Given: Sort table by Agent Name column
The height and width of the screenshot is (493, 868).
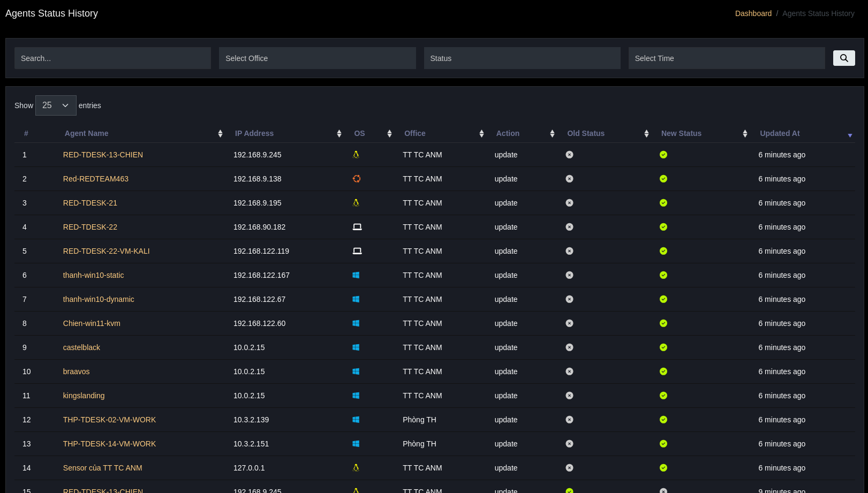Looking at the screenshot, I should click(x=87, y=133).
